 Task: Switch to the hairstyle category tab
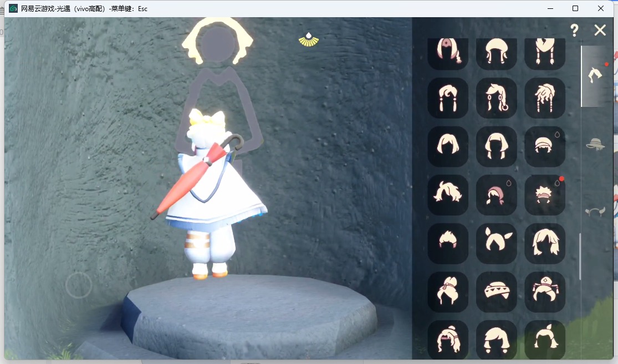point(595,75)
